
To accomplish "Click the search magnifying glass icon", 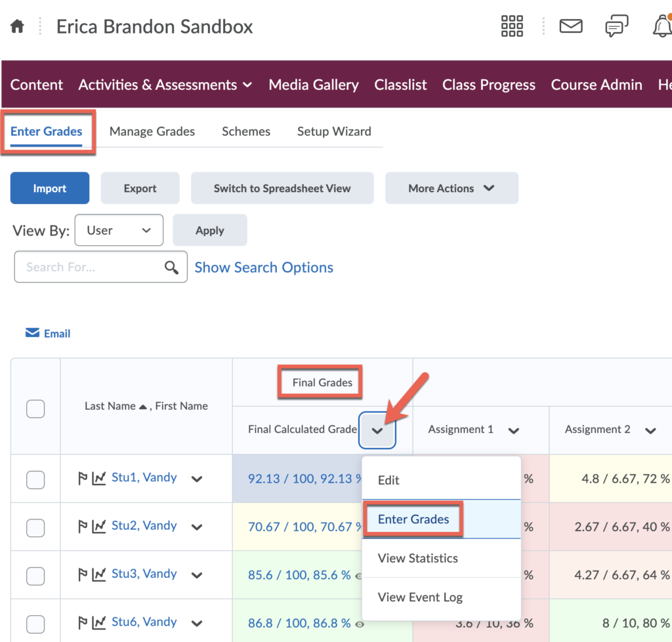I will 171,267.
